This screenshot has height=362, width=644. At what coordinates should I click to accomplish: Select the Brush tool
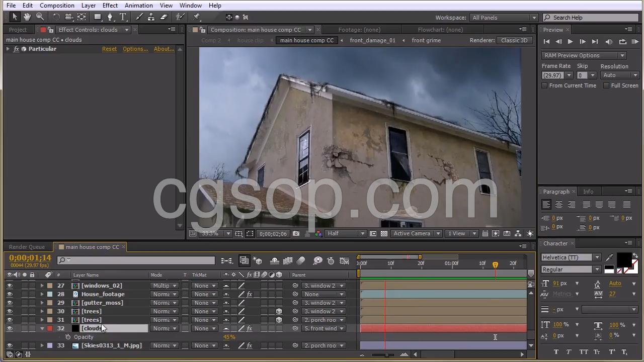point(139,17)
